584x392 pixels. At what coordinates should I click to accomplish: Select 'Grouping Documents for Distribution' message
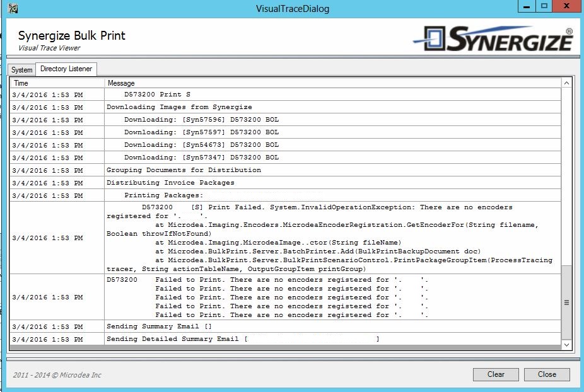pyautogui.click(x=332, y=170)
